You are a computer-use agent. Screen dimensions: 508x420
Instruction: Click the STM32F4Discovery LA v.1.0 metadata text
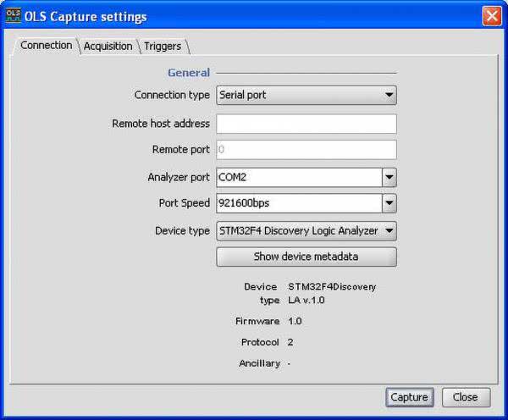pos(331,293)
